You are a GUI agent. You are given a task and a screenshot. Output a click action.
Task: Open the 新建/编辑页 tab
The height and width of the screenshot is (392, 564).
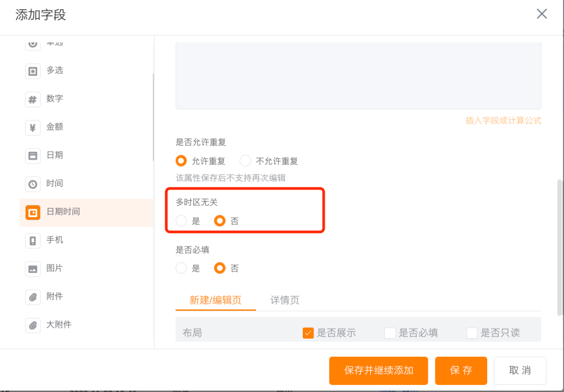click(216, 300)
